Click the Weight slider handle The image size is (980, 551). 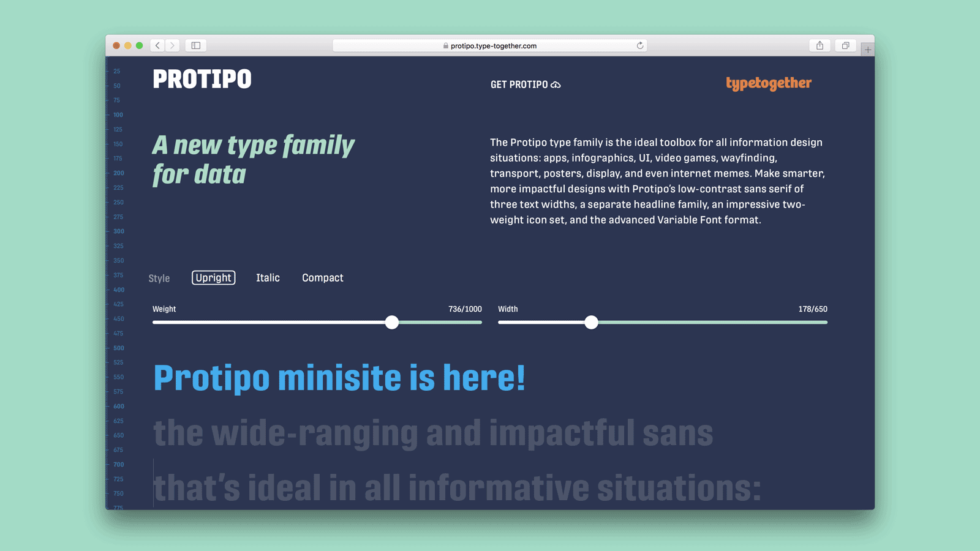(x=392, y=322)
